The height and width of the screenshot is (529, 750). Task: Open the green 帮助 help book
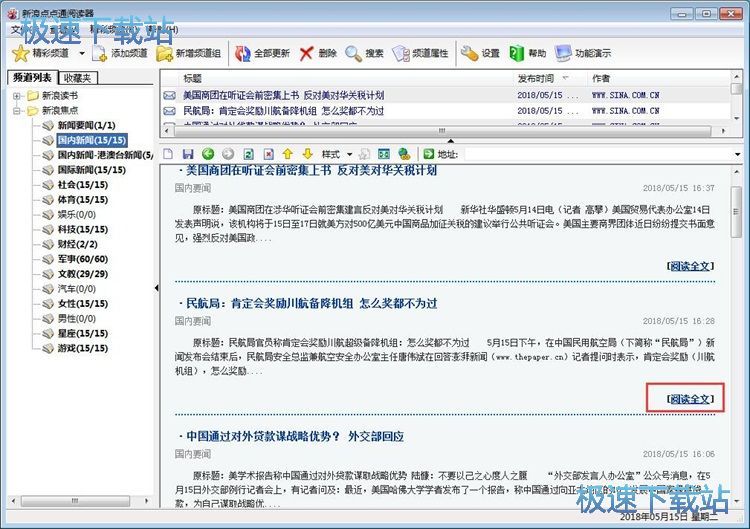pyautogui.click(x=517, y=53)
